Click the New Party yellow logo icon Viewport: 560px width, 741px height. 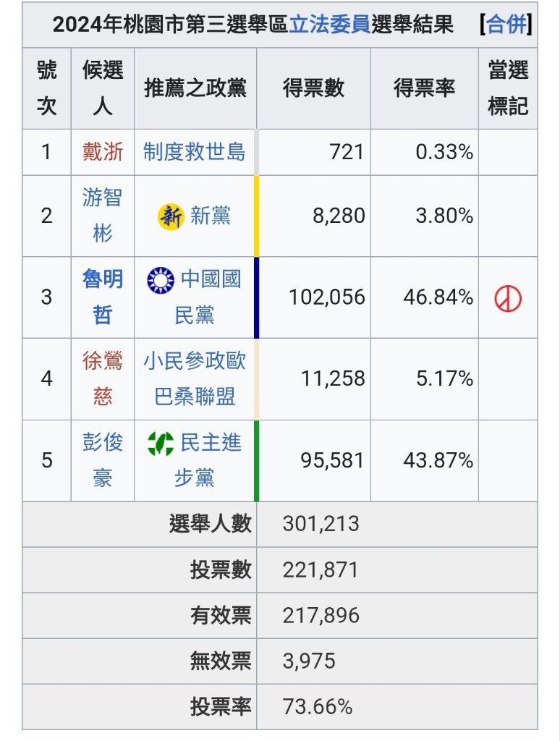coord(171,217)
